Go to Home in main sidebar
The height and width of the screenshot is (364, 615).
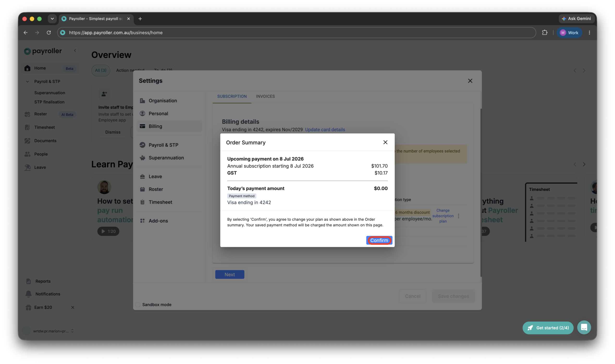pyautogui.click(x=50, y=68)
